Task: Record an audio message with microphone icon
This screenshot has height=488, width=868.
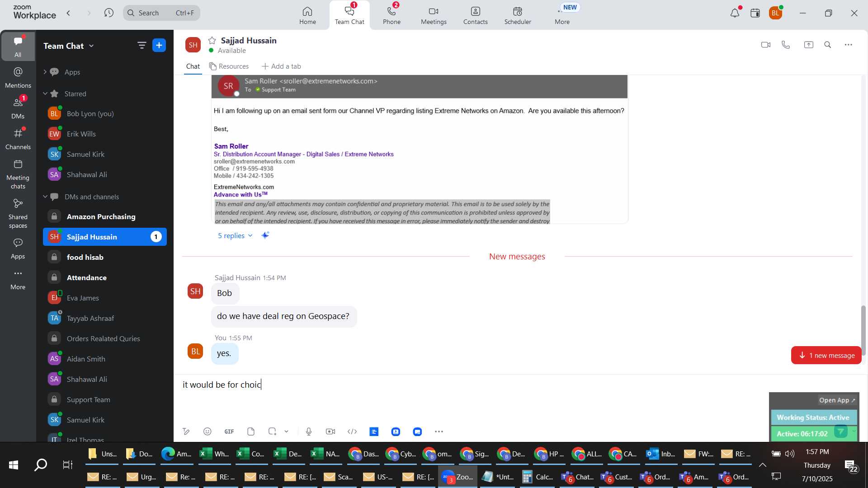Action: tap(309, 432)
